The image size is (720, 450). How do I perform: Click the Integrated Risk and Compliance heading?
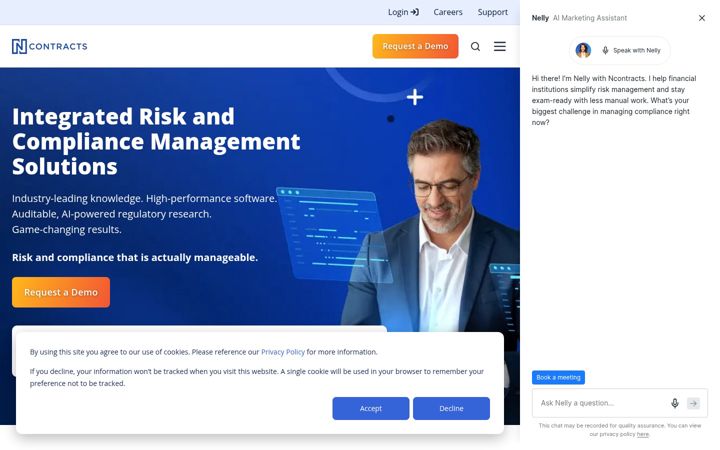click(x=156, y=141)
